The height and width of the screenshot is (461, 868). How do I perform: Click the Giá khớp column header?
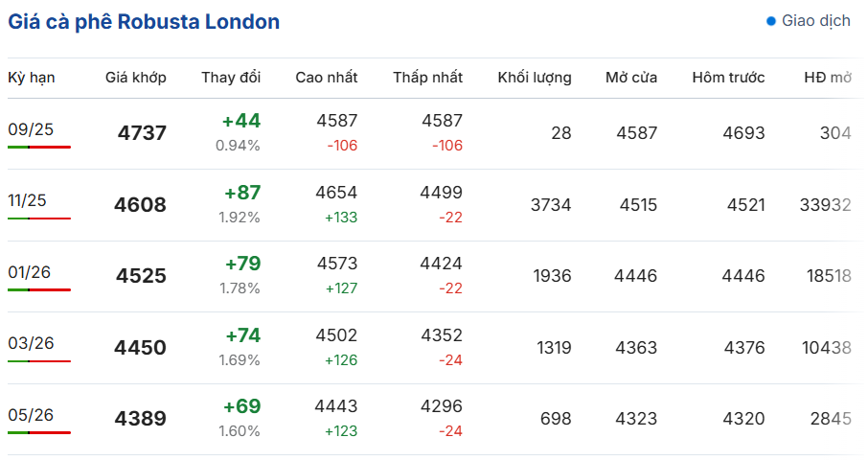click(x=136, y=78)
